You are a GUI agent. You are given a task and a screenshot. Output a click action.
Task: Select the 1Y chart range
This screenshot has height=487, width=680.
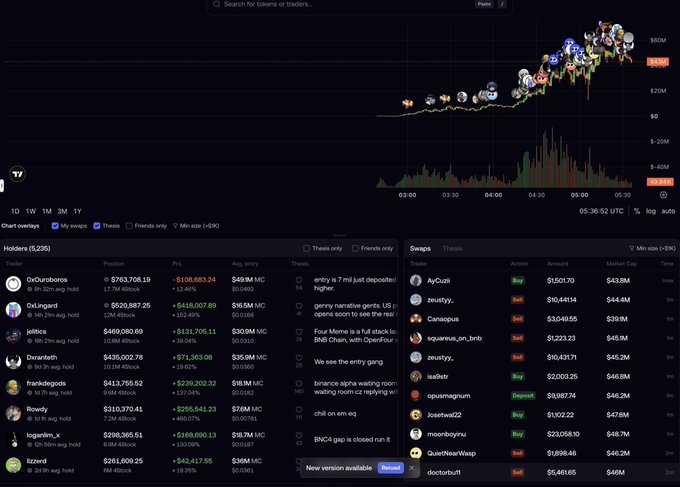coord(78,211)
